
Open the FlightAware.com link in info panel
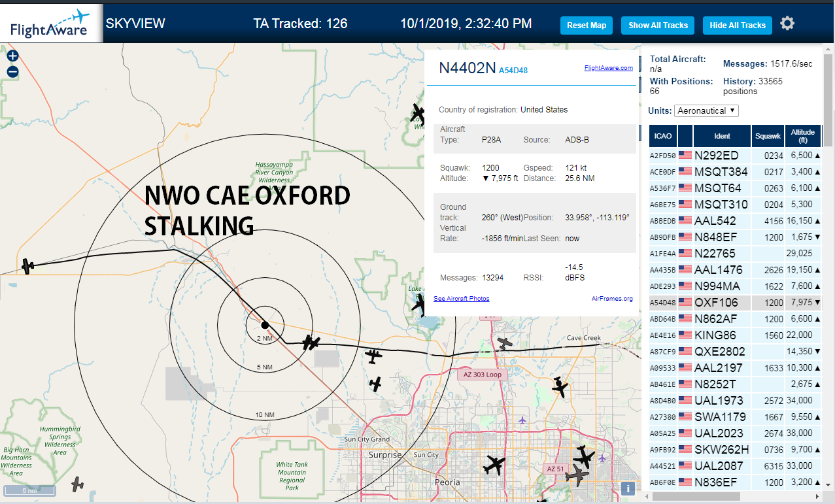(608, 68)
